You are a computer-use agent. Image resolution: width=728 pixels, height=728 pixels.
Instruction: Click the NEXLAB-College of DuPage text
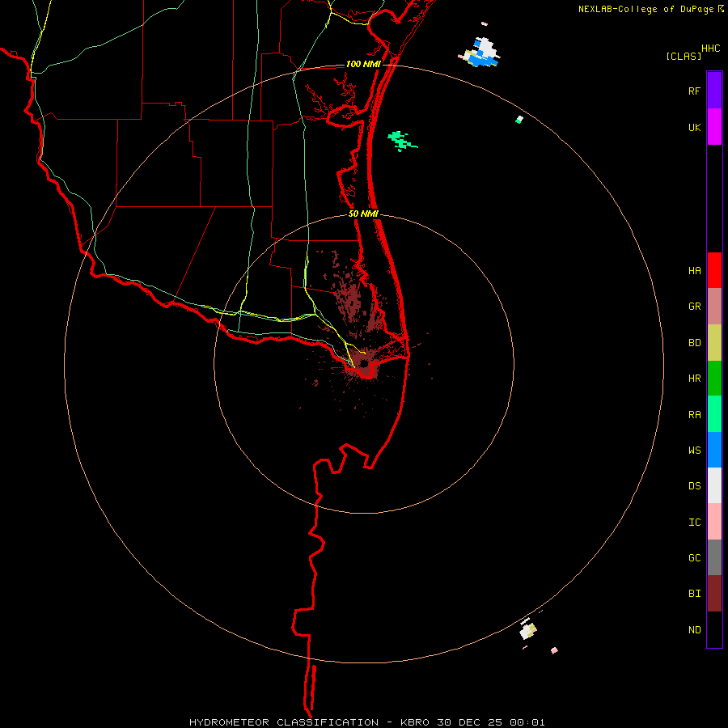(645, 9)
